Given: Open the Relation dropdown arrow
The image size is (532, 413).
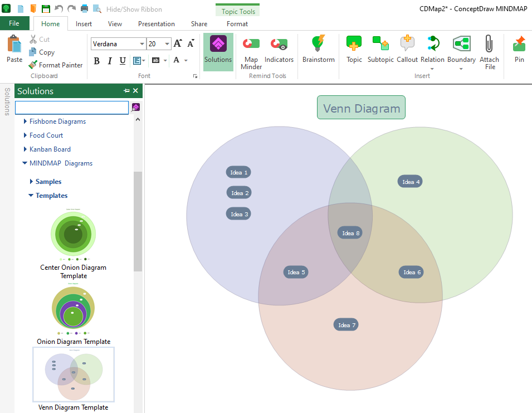Looking at the screenshot, I should tap(432, 69).
